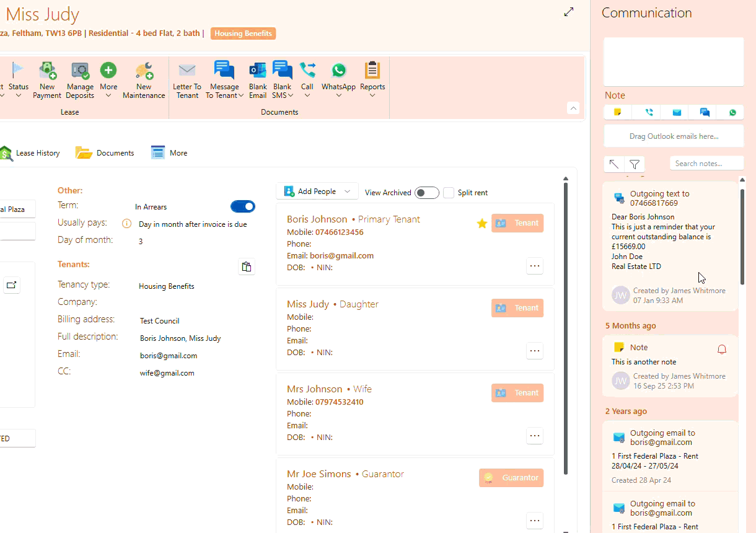Screen dimensions: 756x533
Task: Open the WhatsApp dropdown in ribbon
Action: (x=338, y=95)
